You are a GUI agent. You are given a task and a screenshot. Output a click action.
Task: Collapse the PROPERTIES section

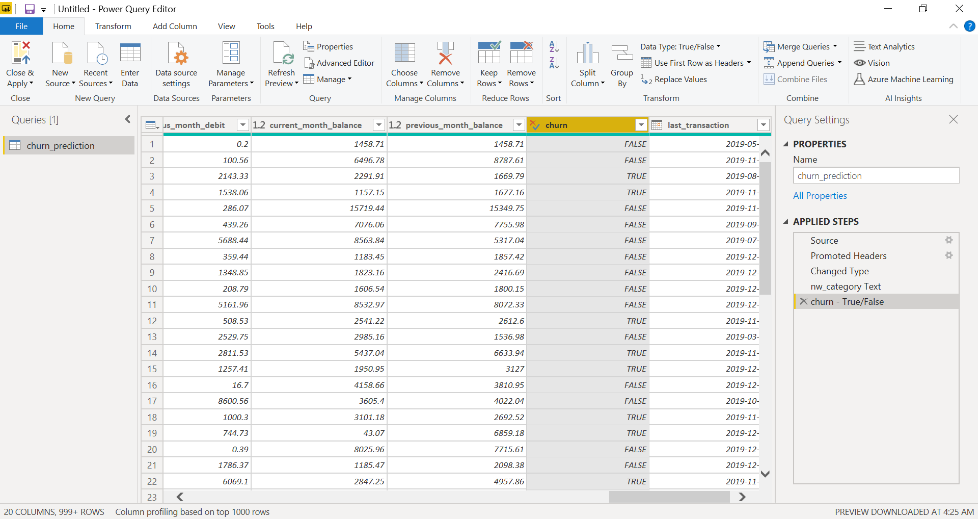tap(786, 144)
